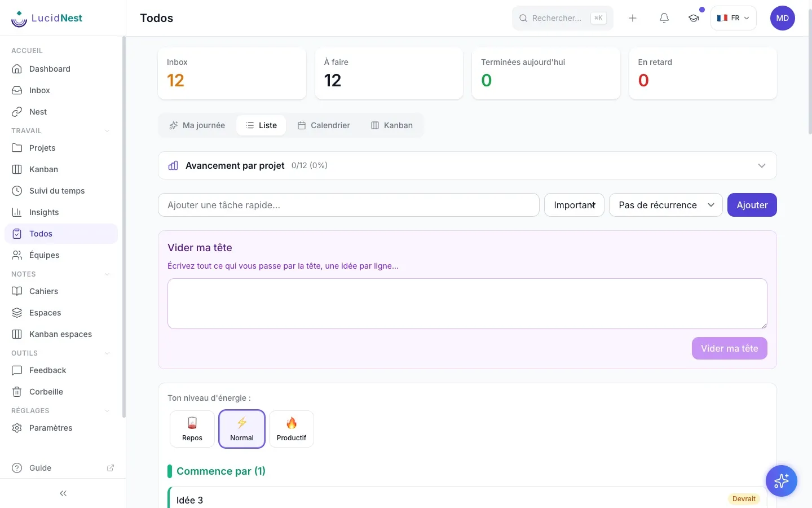This screenshot has height=508, width=812.
Task: Select the Normal energy level
Action: point(242,429)
